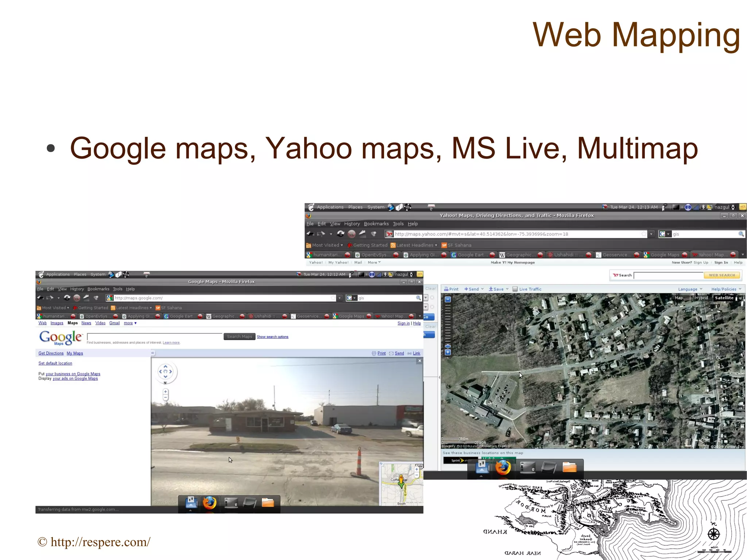This screenshot has height=560, width=747.
Task: Close humanitari... tab in Google Maps window
Action: [73, 316]
